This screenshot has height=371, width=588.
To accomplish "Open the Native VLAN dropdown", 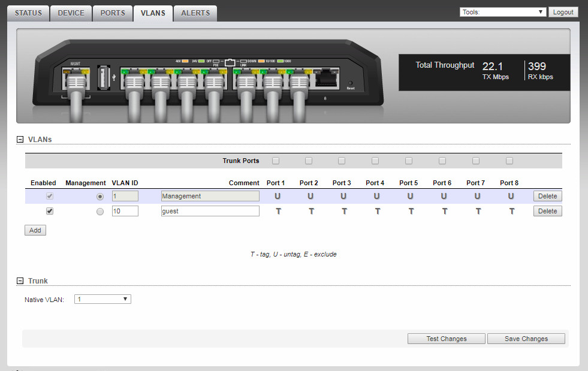I will [102, 299].
